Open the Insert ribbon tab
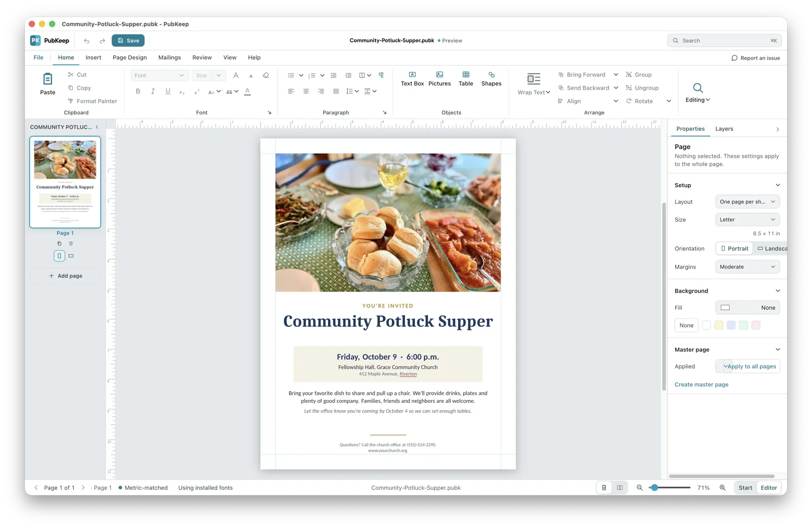Image resolution: width=812 pixels, height=528 pixels. (93, 58)
